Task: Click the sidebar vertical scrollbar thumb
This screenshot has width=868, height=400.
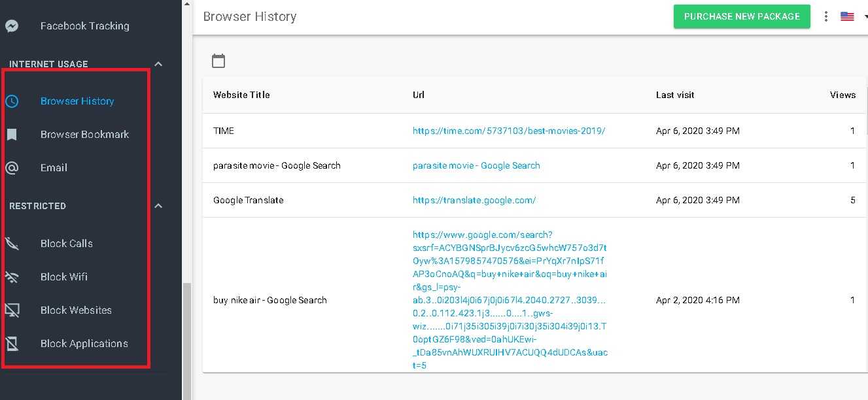Action: (186, 340)
